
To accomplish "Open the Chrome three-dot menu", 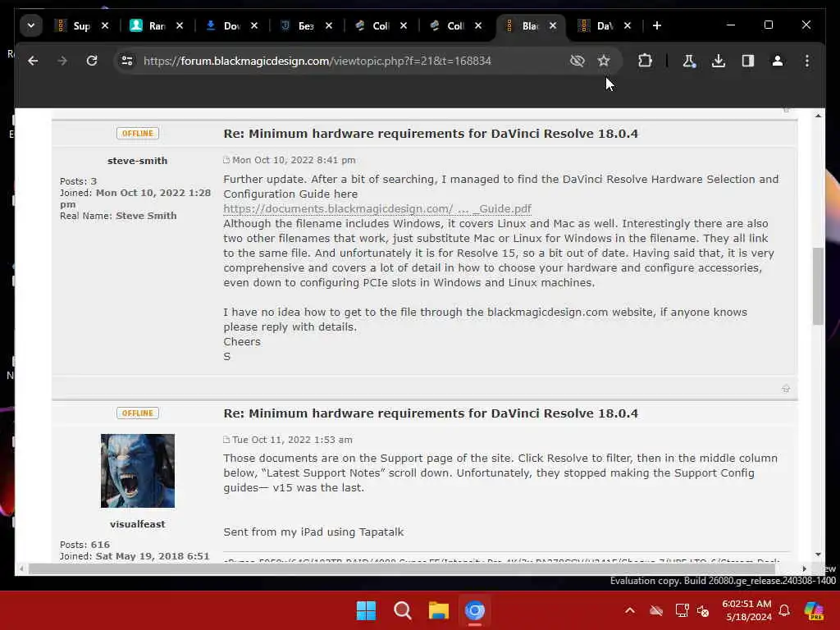I will [x=807, y=61].
